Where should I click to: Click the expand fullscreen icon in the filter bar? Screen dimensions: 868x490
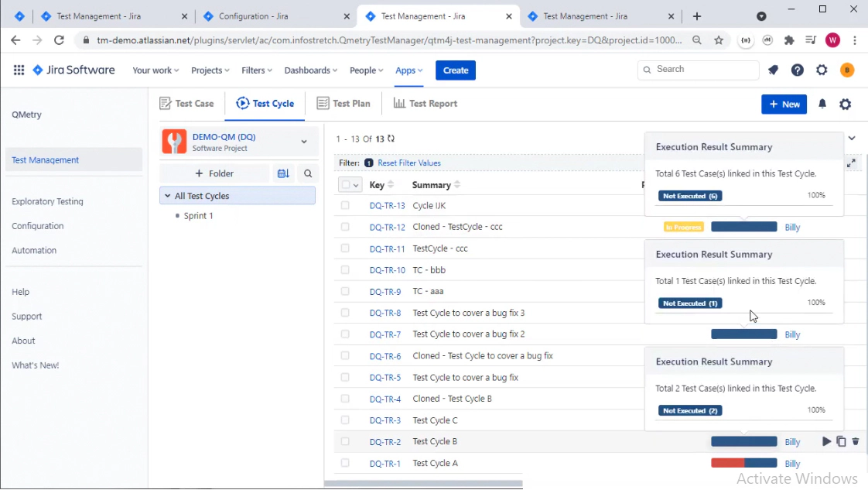(x=851, y=163)
